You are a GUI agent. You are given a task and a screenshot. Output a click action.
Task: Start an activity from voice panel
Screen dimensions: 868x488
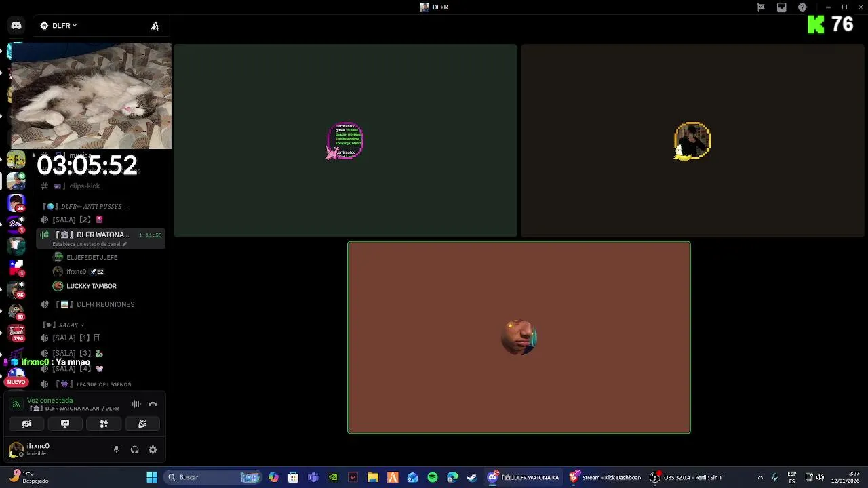(104, 424)
